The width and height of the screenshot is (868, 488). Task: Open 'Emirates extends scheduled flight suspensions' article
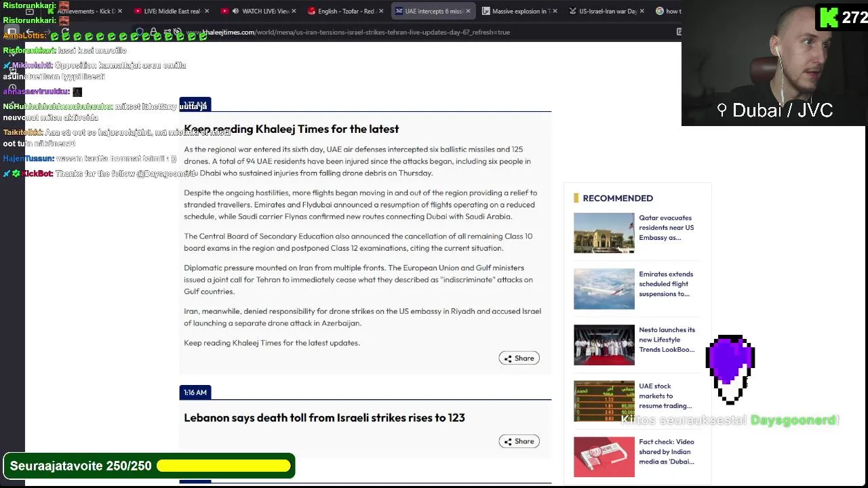click(666, 284)
